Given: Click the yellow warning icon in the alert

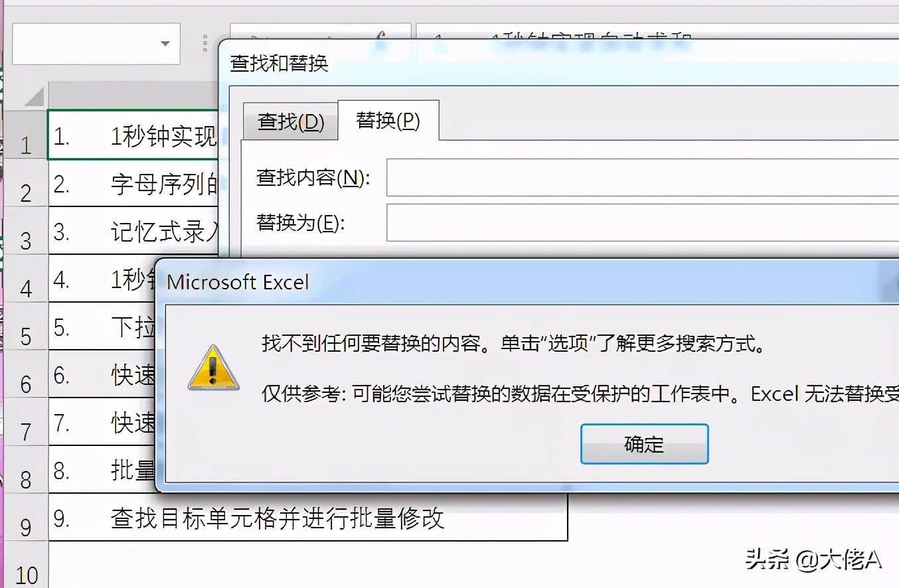Looking at the screenshot, I should click(x=213, y=368).
